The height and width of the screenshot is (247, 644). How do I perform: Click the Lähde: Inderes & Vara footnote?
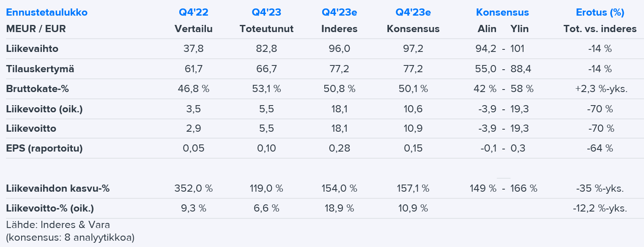pyautogui.click(x=58, y=225)
